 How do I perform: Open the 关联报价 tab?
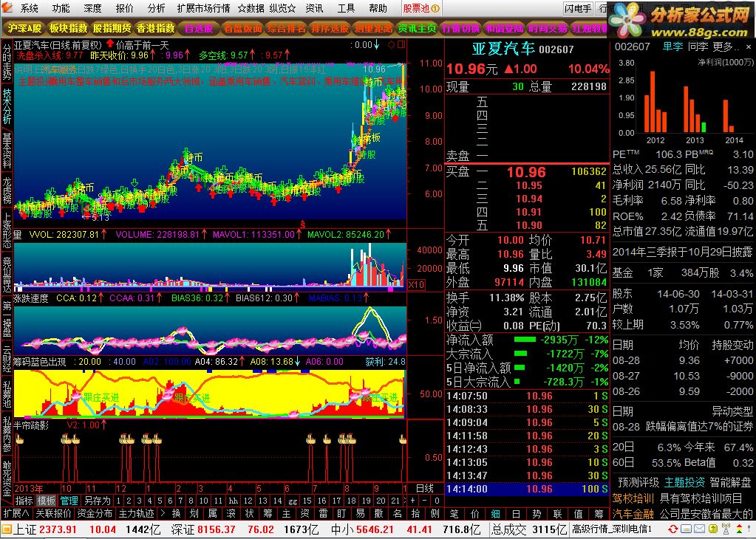[x=53, y=513]
